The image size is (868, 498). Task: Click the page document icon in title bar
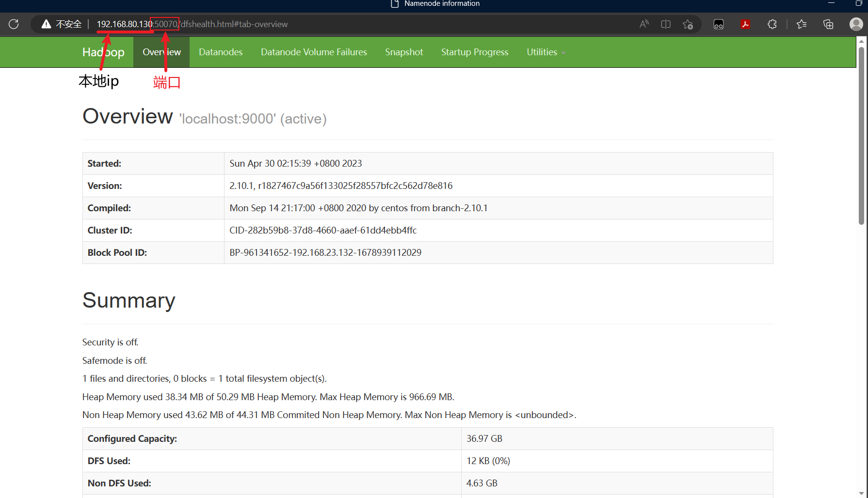click(395, 4)
